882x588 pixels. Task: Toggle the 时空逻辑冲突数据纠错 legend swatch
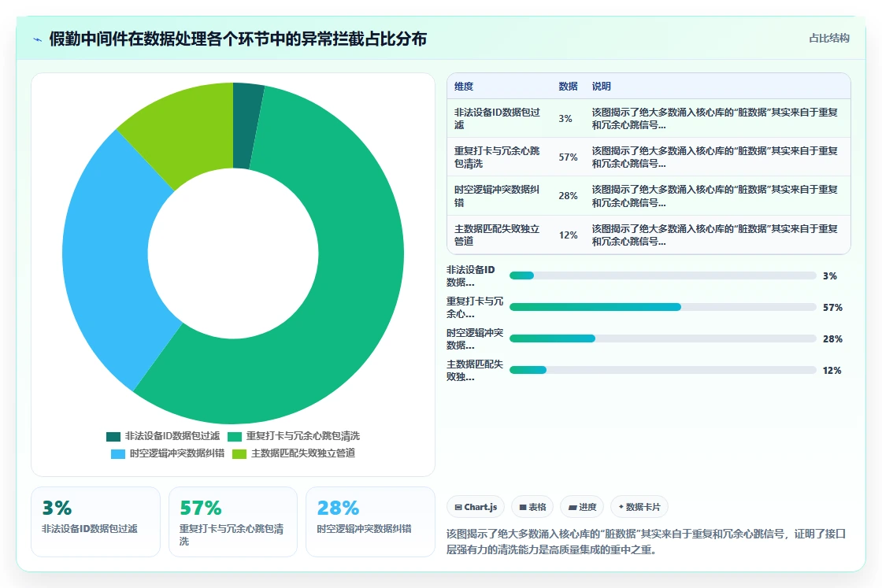pos(118,454)
